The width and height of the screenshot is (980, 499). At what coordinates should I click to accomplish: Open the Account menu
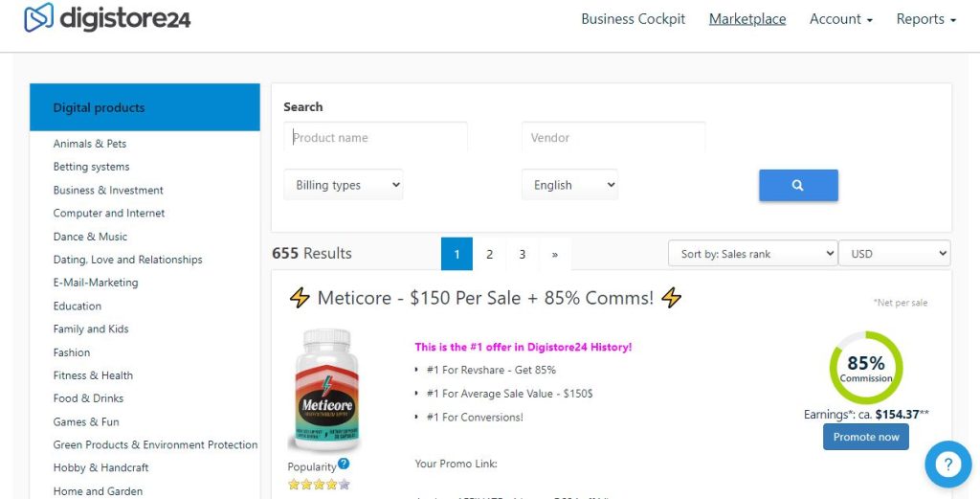click(x=841, y=19)
